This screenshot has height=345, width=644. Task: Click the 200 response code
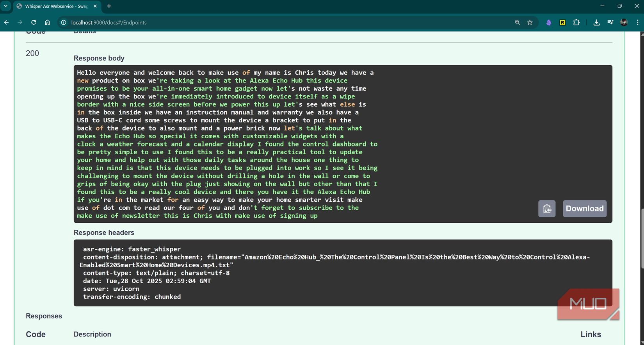pos(32,53)
